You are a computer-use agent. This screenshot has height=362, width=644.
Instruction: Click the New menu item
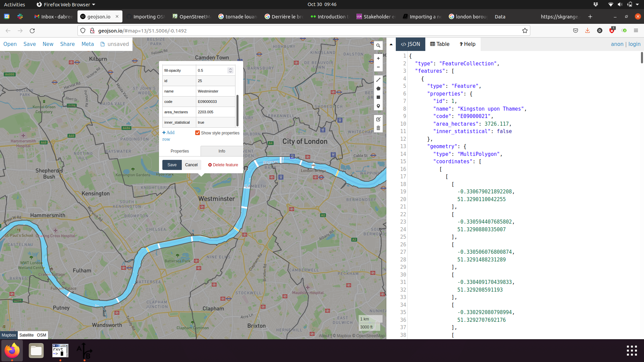48,44
